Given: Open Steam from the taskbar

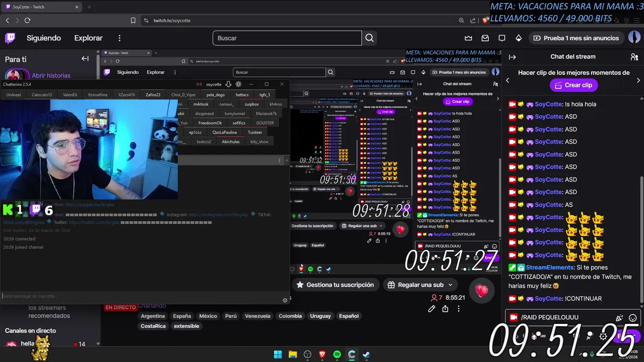Looking at the screenshot, I should click(x=366, y=354).
